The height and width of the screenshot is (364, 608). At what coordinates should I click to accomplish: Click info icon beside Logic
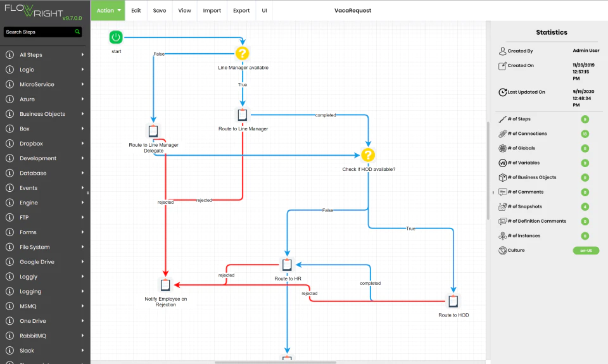9,70
